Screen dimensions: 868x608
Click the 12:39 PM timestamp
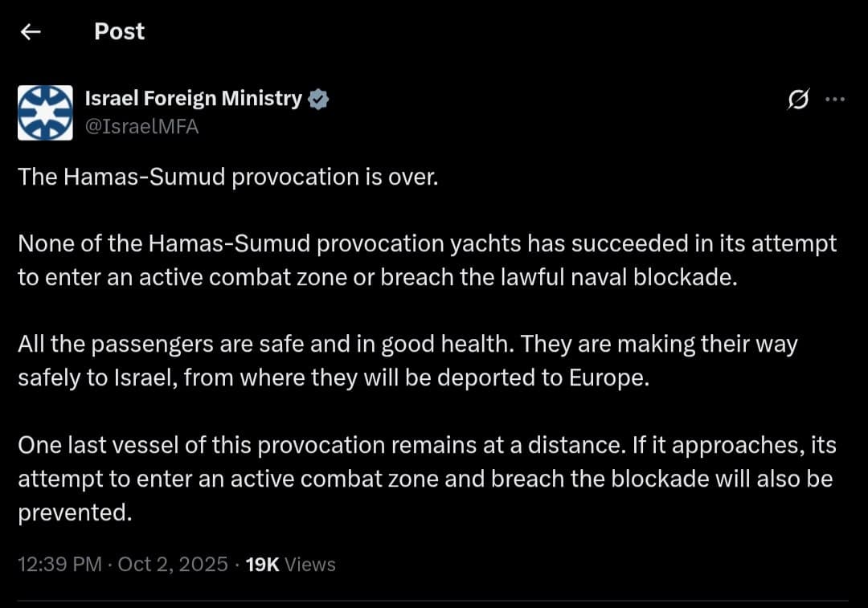pos(59,564)
